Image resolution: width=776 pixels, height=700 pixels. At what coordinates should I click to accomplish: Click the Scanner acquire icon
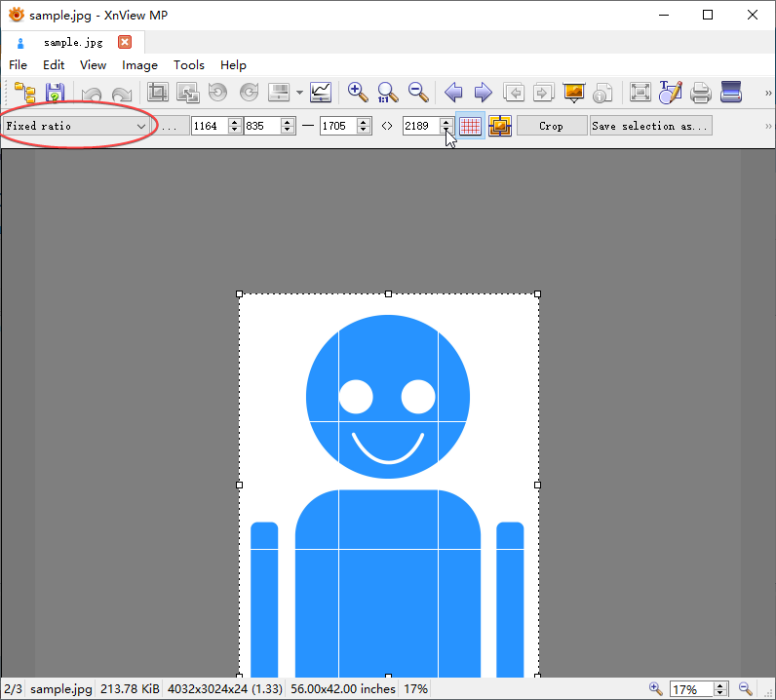(x=731, y=93)
